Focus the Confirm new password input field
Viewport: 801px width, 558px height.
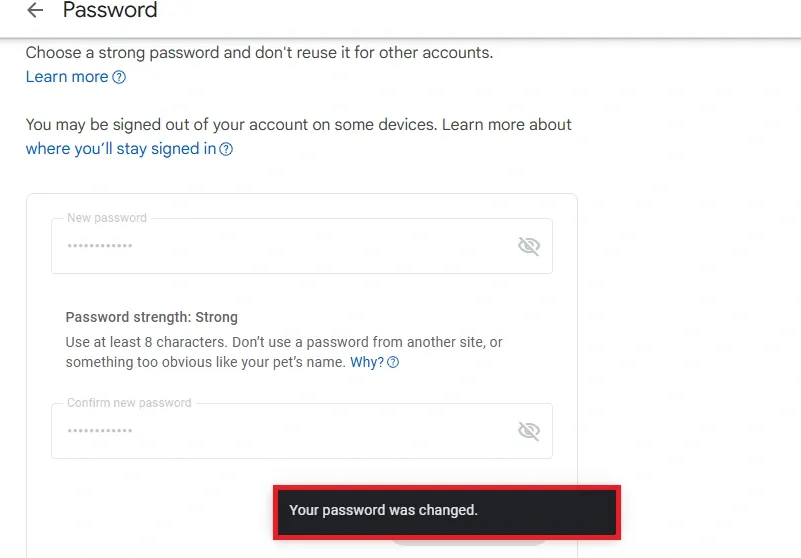(x=280, y=431)
